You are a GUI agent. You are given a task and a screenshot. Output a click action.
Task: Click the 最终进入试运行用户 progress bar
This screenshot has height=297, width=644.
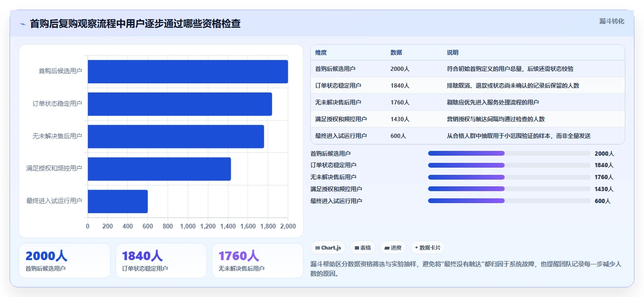(x=509, y=201)
